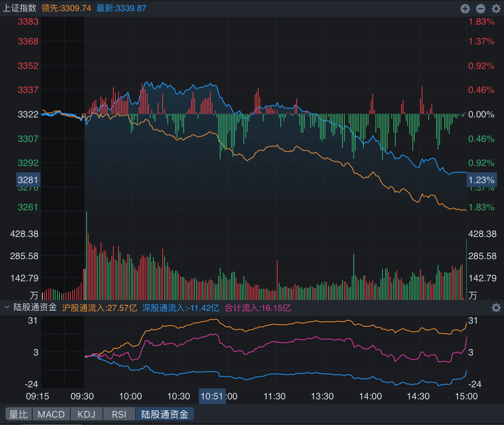Viewport: 504px width, 425px height.
Task: Click the 陆股通资金 panel header title
Action: pyautogui.click(x=35, y=307)
